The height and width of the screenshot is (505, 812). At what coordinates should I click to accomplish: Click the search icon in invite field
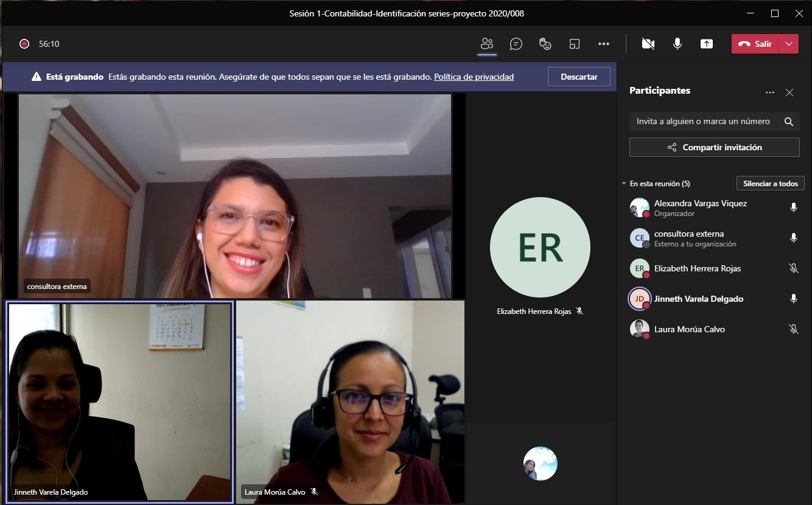[789, 122]
